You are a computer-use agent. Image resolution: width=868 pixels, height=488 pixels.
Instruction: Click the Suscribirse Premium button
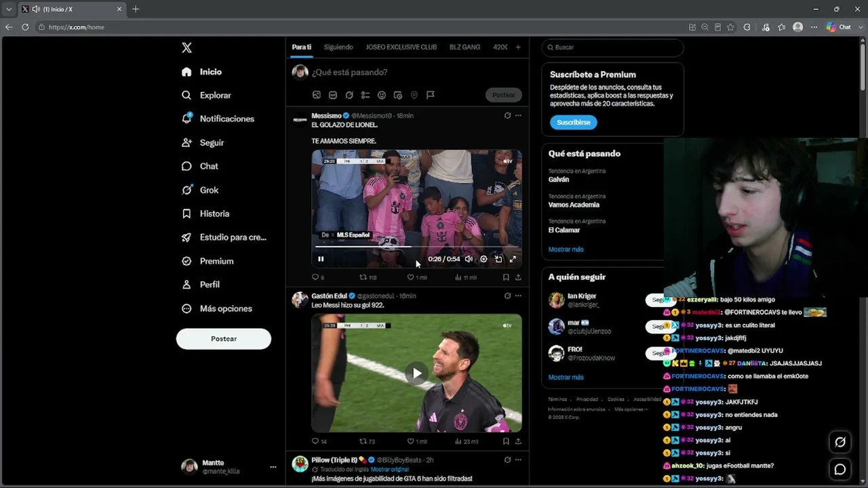point(574,123)
